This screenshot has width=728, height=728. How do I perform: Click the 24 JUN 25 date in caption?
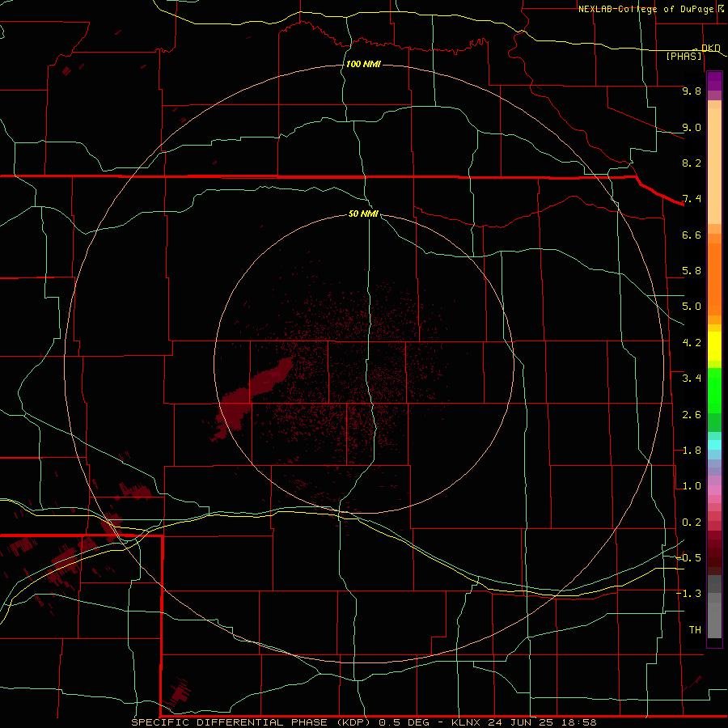coord(518,722)
